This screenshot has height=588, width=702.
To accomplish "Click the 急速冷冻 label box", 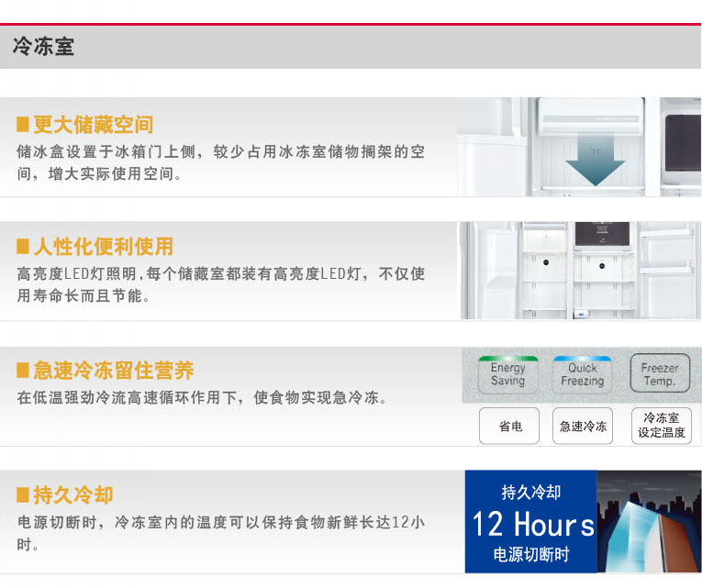I will [x=583, y=426].
